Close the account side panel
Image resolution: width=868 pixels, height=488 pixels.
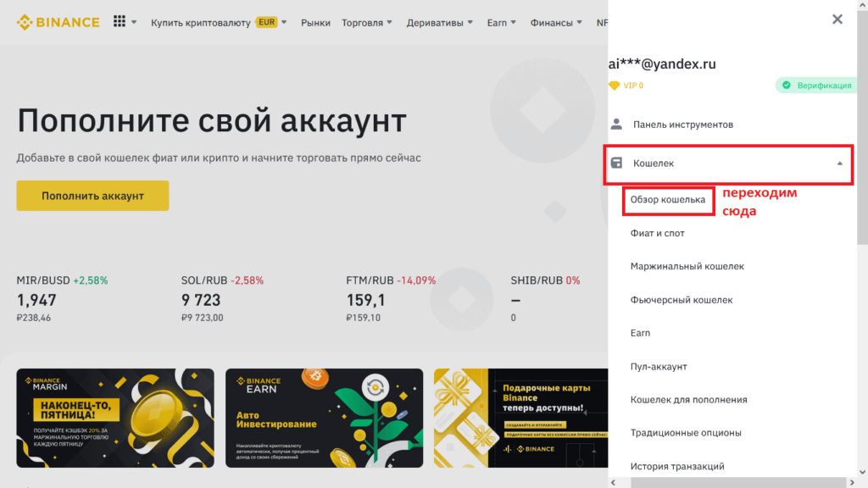(837, 19)
